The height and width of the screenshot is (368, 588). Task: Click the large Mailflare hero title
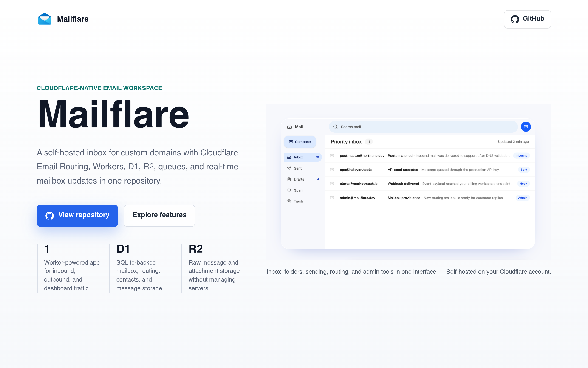coord(113,114)
